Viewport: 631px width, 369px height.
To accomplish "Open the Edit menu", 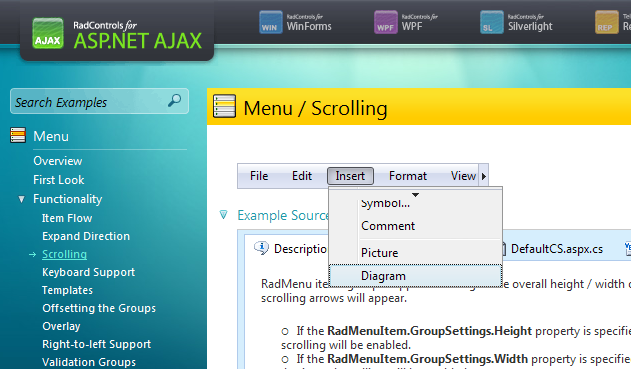I will pyautogui.click(x=302, y=176).
